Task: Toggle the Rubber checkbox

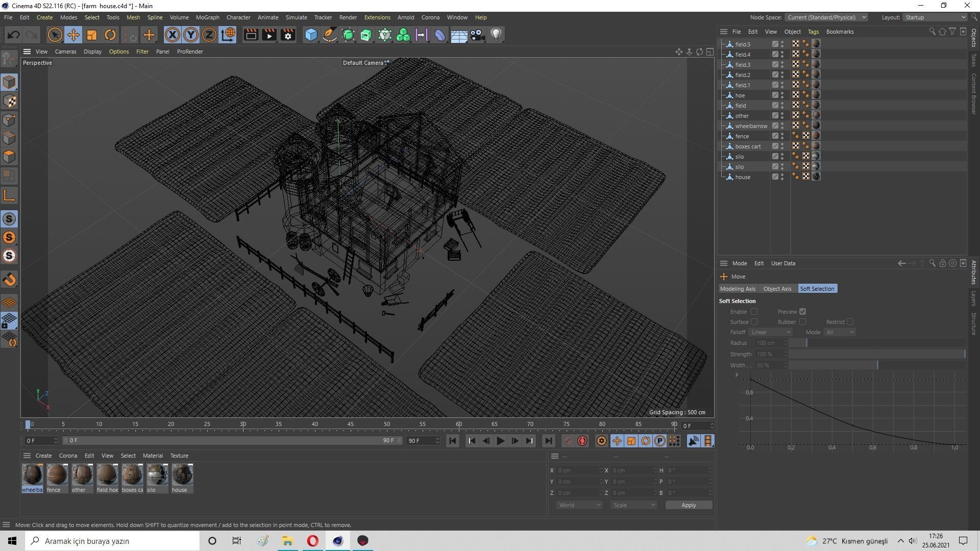Action: pos(802,322)
